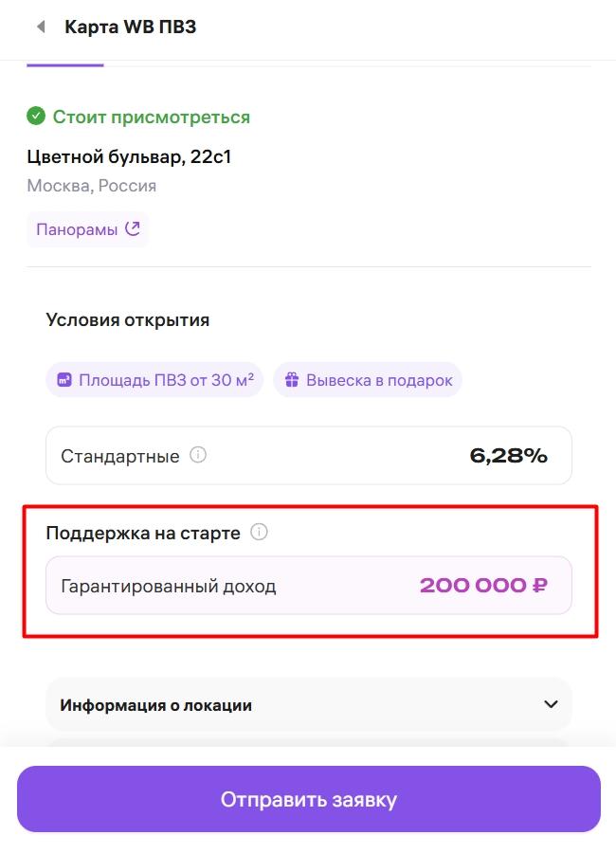Show info tooltip next to Стандартные
The height and width of the screenshot is (853, 616).
pos(197,455)
